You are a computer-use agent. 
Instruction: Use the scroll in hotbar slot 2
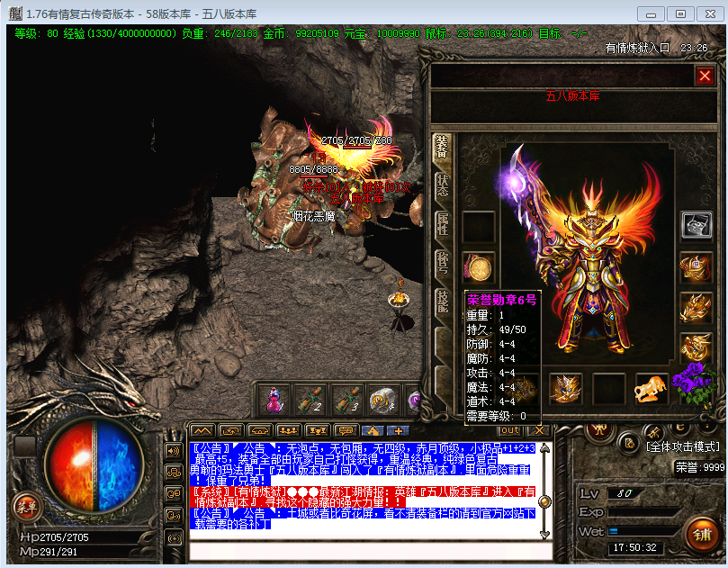point(311,400)
